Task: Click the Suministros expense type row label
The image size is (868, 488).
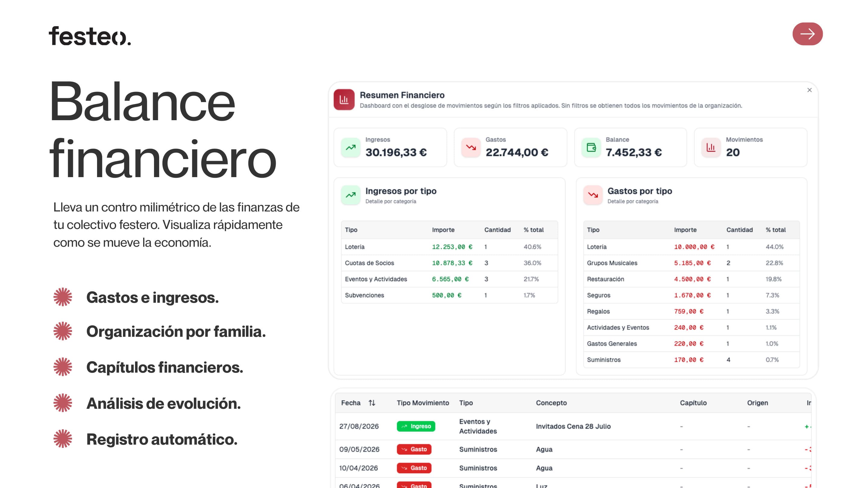Action: click(x=603, y=360)
